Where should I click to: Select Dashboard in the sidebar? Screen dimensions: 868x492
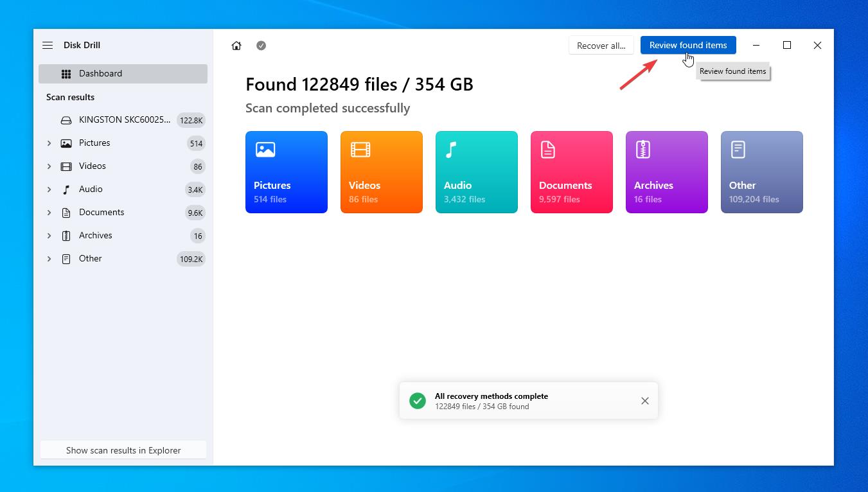point(123,74)
